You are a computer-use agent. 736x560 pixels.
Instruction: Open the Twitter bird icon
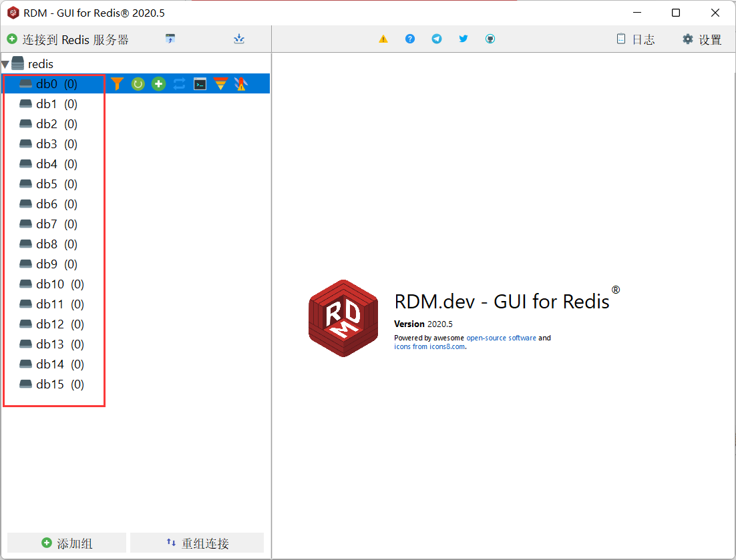coord(464,39)
